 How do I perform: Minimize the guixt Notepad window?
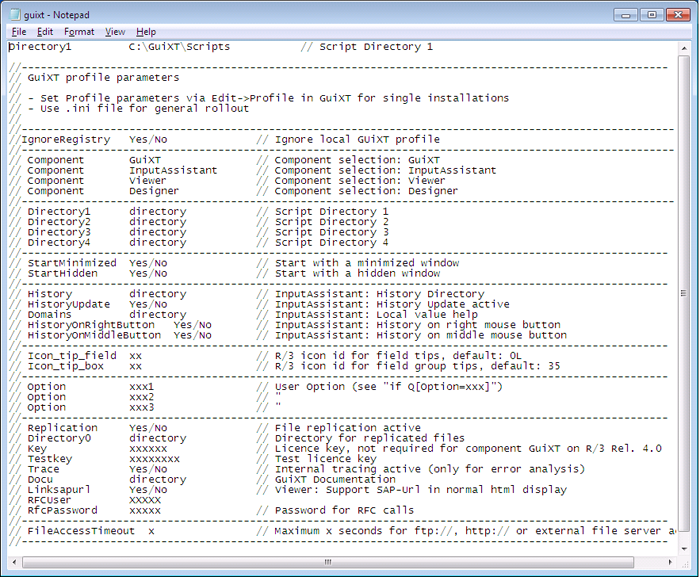[625, 15]
